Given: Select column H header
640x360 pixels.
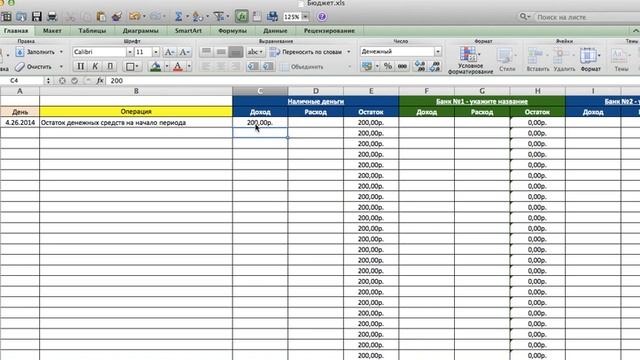Looking at the screenshot, I should click(x=537, y=91).
